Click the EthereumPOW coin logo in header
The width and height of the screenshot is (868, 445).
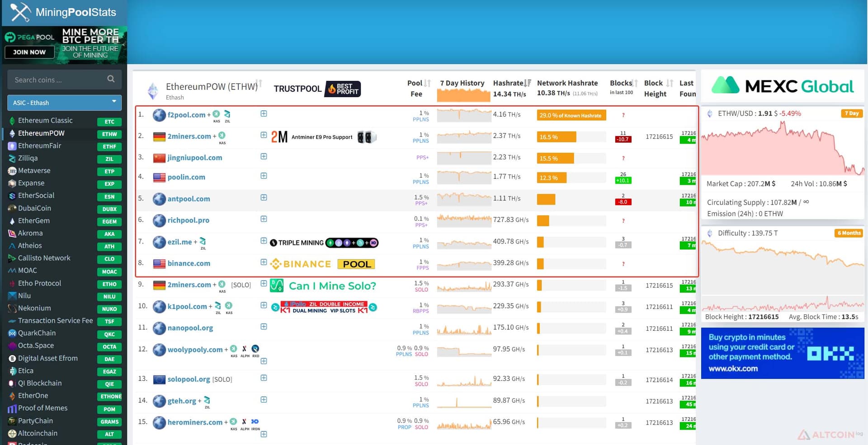153,91
